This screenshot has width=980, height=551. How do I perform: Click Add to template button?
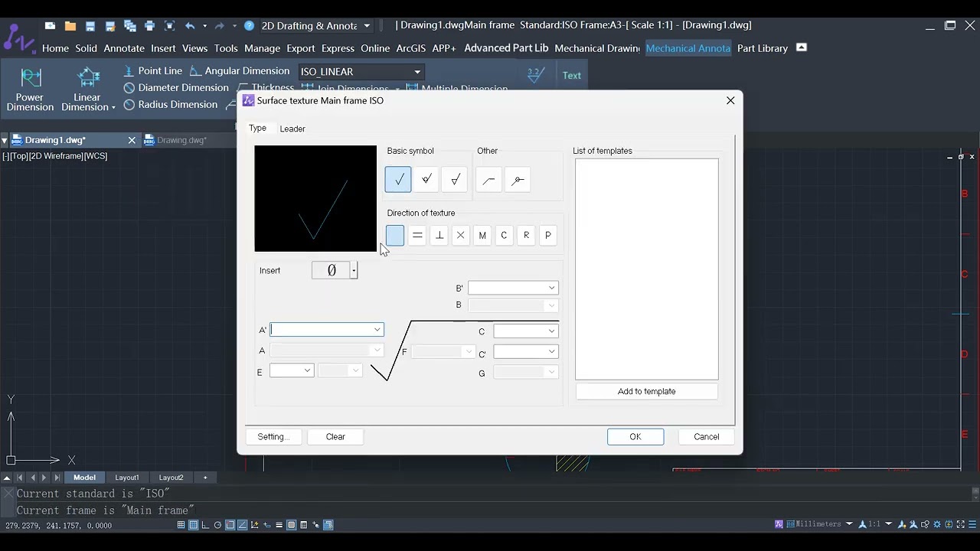coord(647,391)
